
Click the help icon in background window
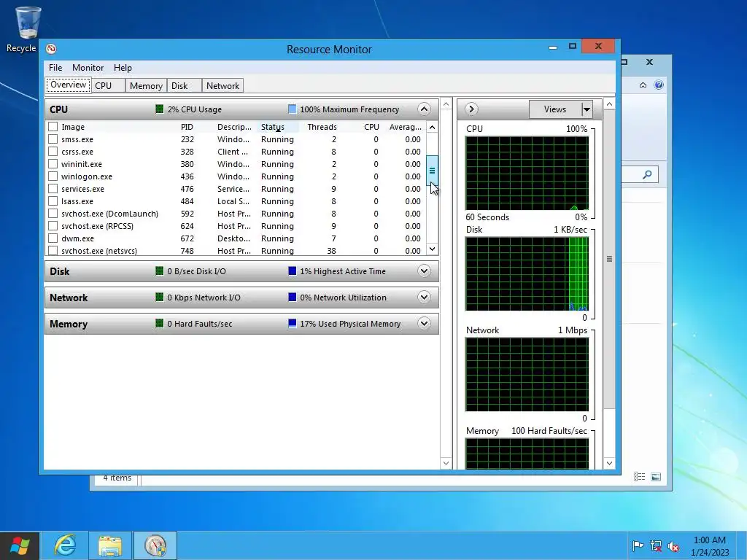point(659,85)
